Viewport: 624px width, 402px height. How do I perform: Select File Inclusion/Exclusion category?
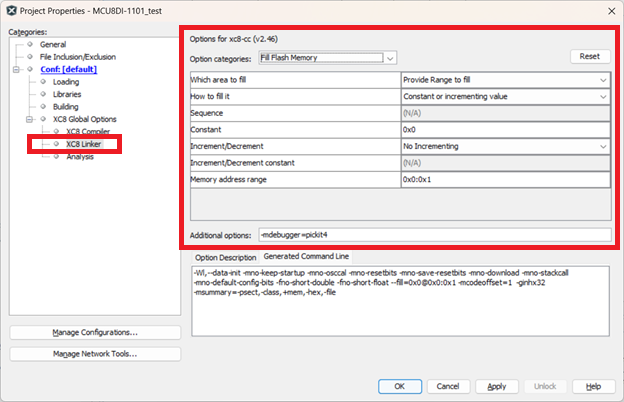(77, 57)
